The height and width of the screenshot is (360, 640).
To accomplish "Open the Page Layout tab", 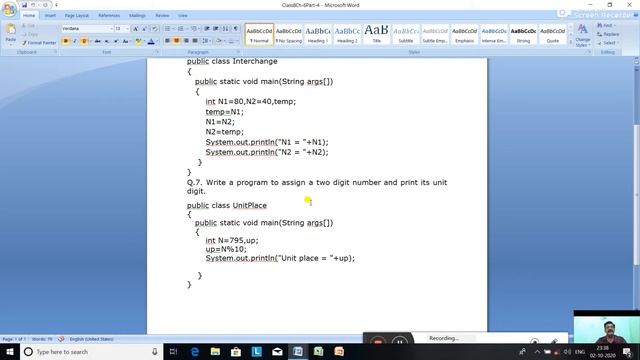I will tap(76, 16).
